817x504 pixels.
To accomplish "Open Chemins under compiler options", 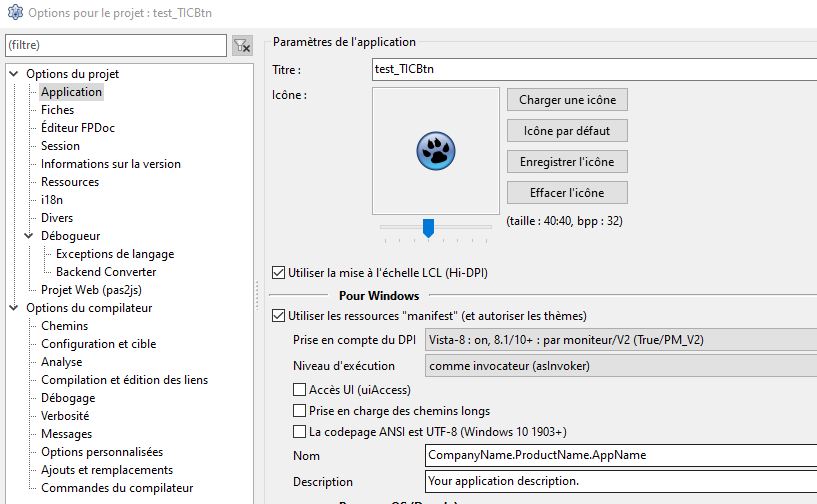I will (x=64, y=326).
